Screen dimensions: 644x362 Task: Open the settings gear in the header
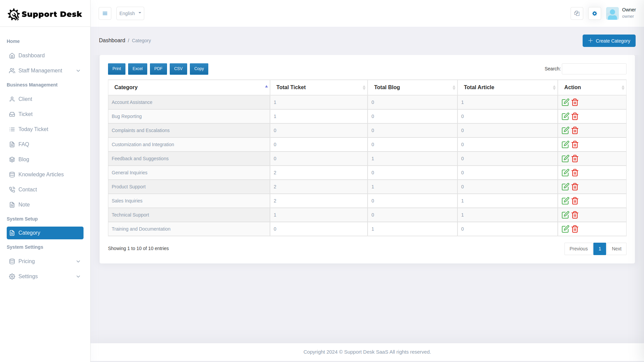point(595,13)
